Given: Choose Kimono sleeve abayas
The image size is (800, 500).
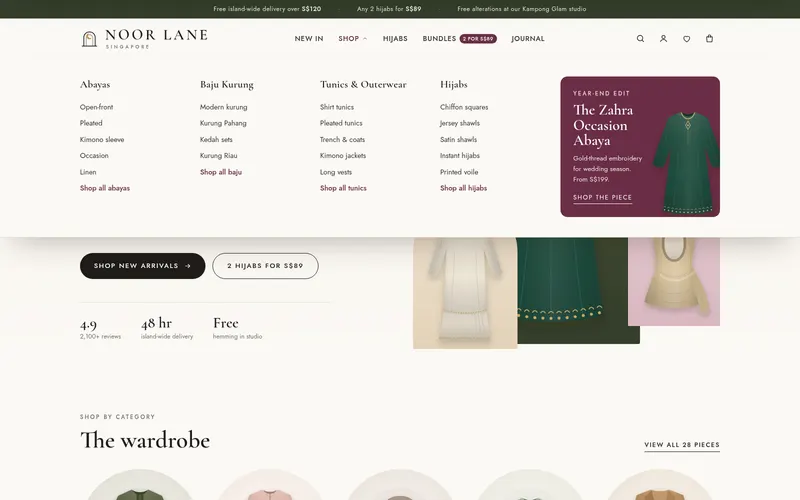Looking at the screenshot, I should coord(102,139).
